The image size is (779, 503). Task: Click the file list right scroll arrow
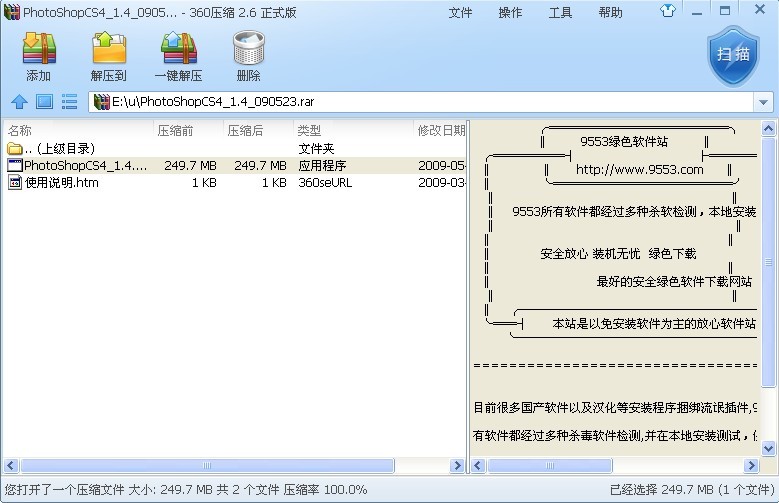click(457, 466)
